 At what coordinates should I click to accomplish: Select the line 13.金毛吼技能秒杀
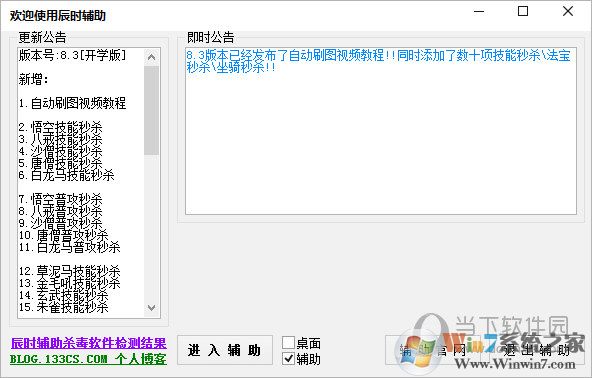pos(69,284)
